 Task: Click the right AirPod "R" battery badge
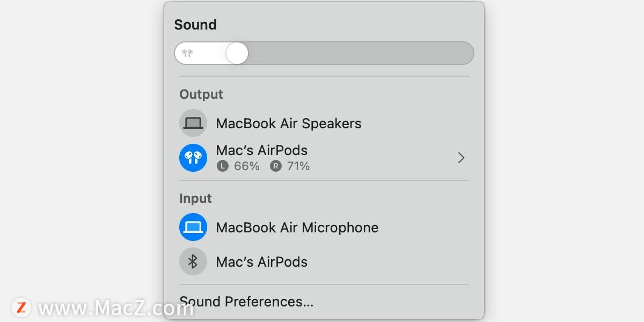coord(275,166)
